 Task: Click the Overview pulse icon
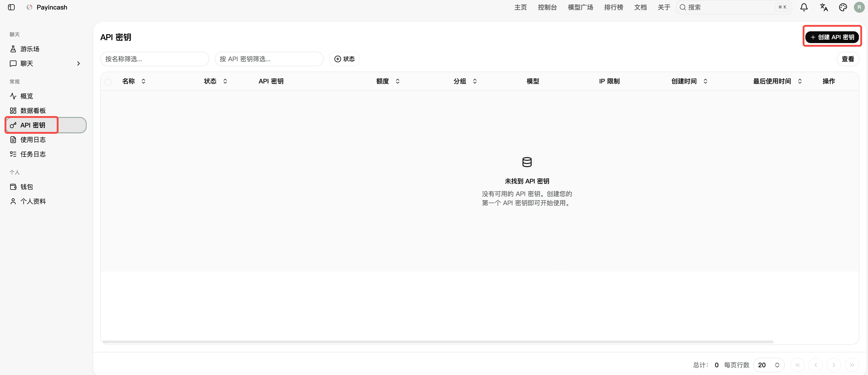coord(13,96)
